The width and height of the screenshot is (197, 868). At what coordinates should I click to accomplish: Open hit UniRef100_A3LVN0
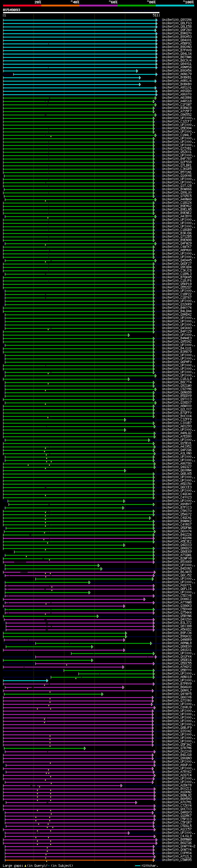coord(176,453)
